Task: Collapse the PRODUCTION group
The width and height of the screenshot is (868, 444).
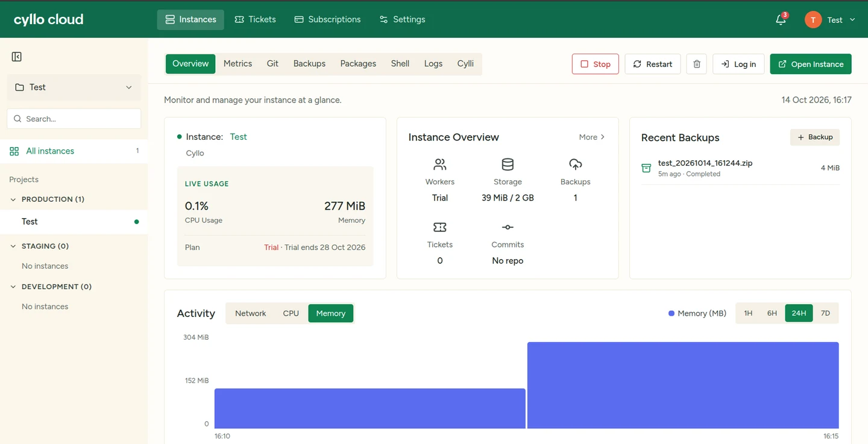Action: pos(13,199)
